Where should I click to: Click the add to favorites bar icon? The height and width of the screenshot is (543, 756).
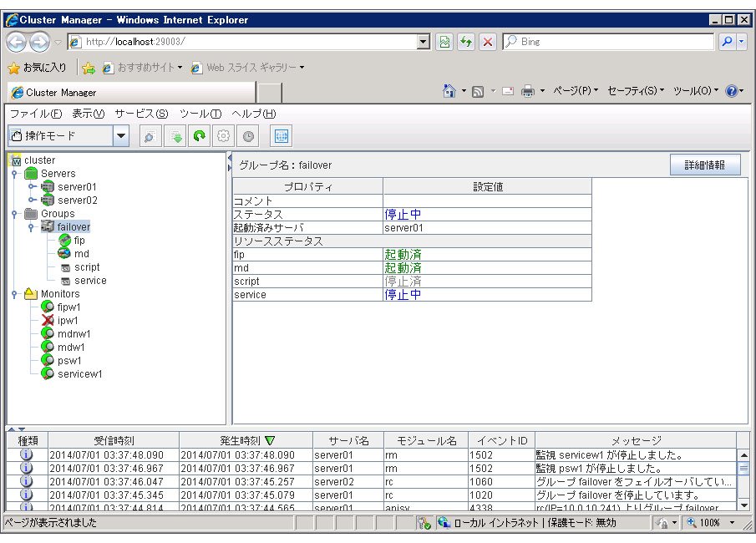point(89,68)
